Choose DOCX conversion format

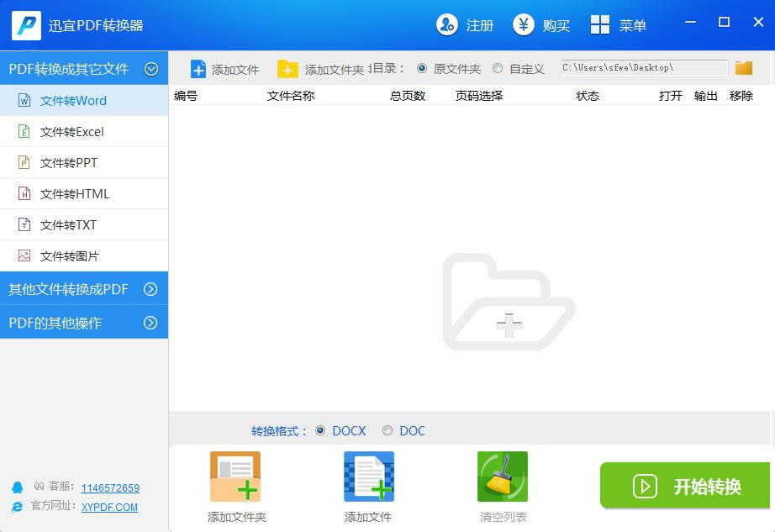pyautogui.click(x=320, y=431)
